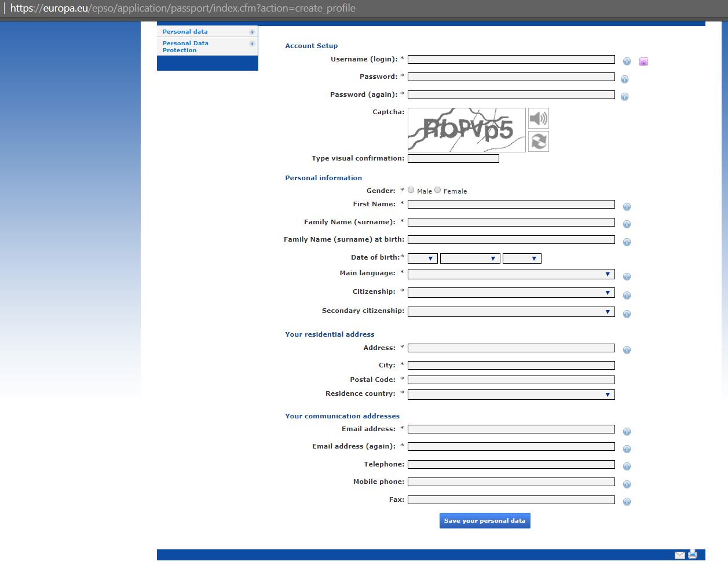Open help icon for Main language

coord(627,277)
